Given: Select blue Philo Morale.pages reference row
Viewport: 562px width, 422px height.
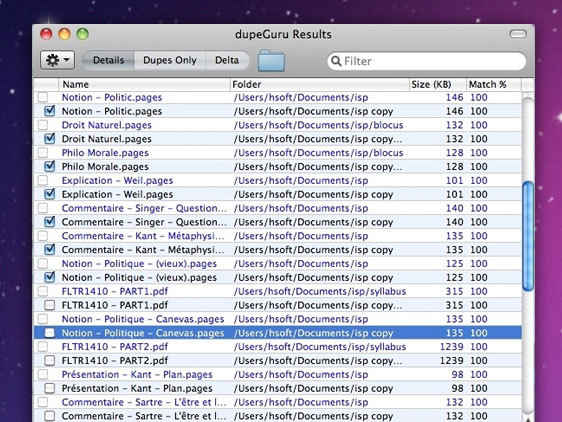Looking at the screenshot, I should [278, 153].
